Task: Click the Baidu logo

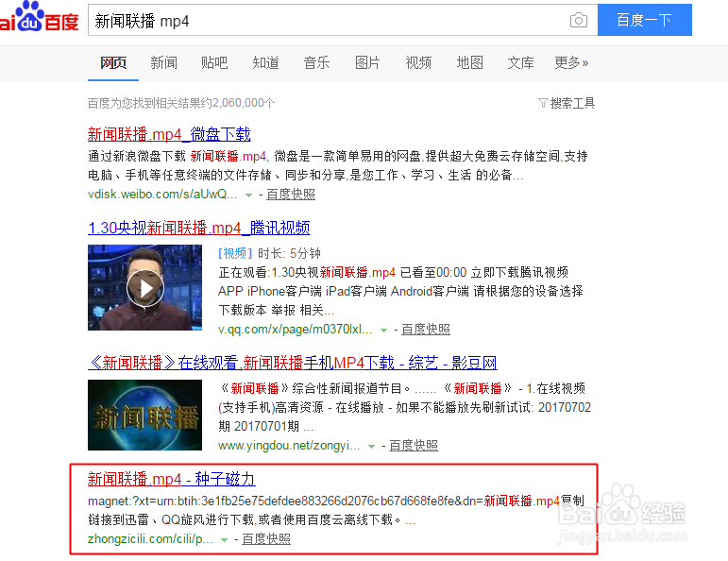Action: click(39, 17)
